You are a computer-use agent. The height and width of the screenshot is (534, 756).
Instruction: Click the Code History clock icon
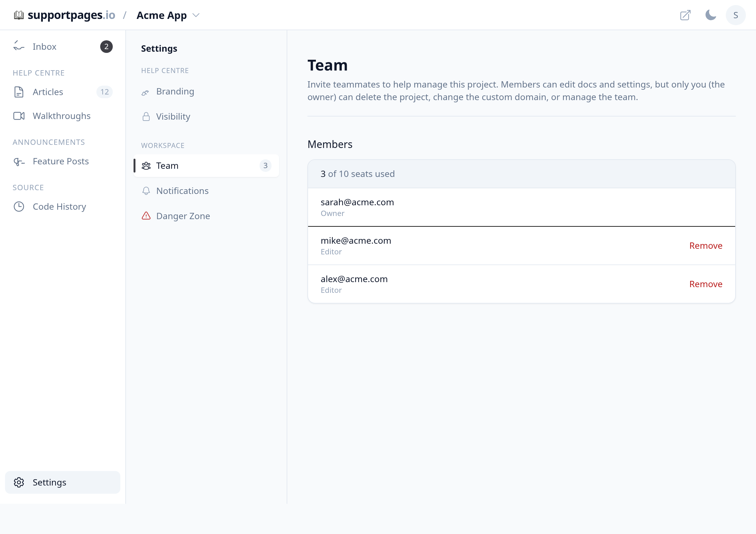pyautogui.click(x=19, y=207)
